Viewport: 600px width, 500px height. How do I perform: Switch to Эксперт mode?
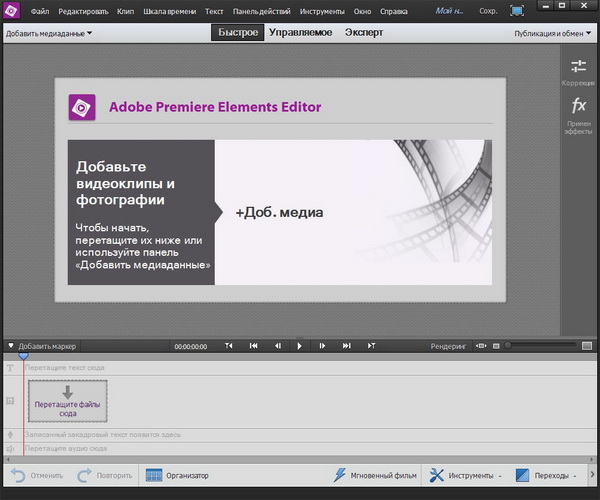(x=364, y=33)
